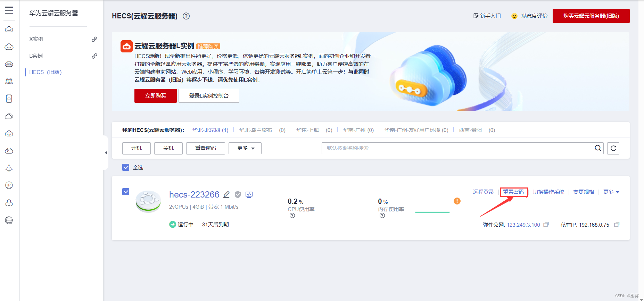Click the toolbar 重置密码 button
This screenshot has height=301, width=644.
coord(206,148)
